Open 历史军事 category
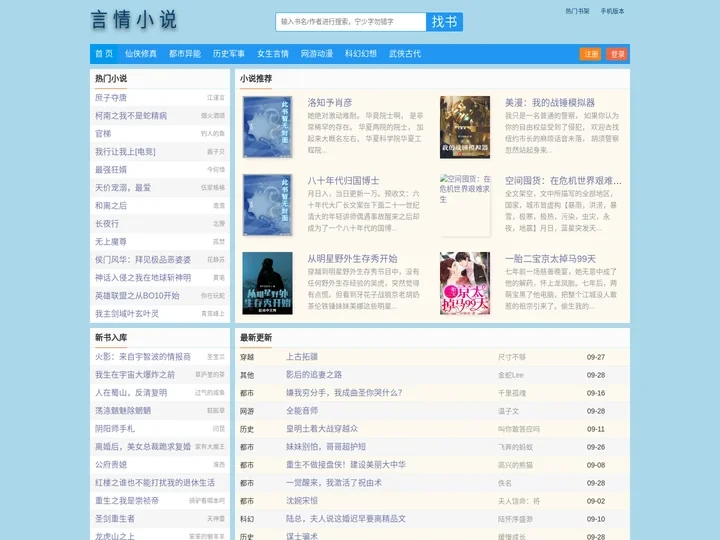 (x=229, y=54)
